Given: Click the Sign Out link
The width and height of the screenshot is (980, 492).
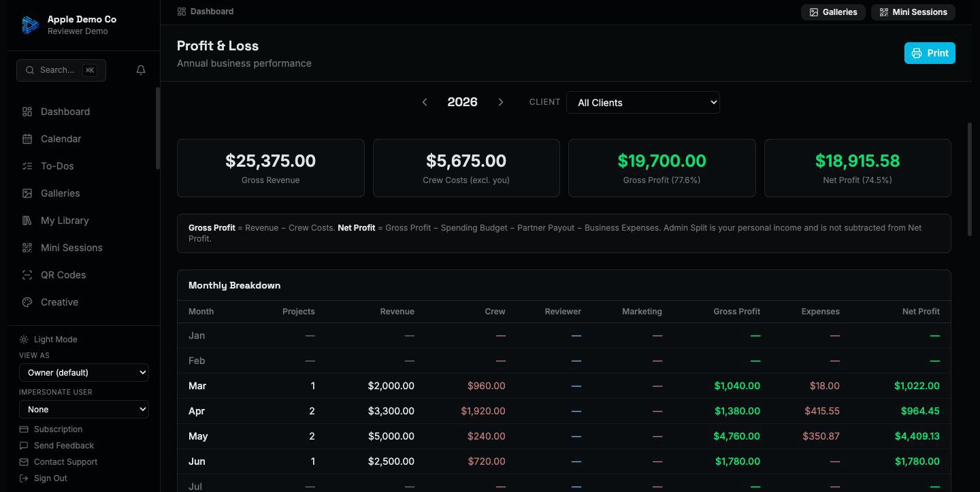Looking at the screenshot, I should pos(50,478).
